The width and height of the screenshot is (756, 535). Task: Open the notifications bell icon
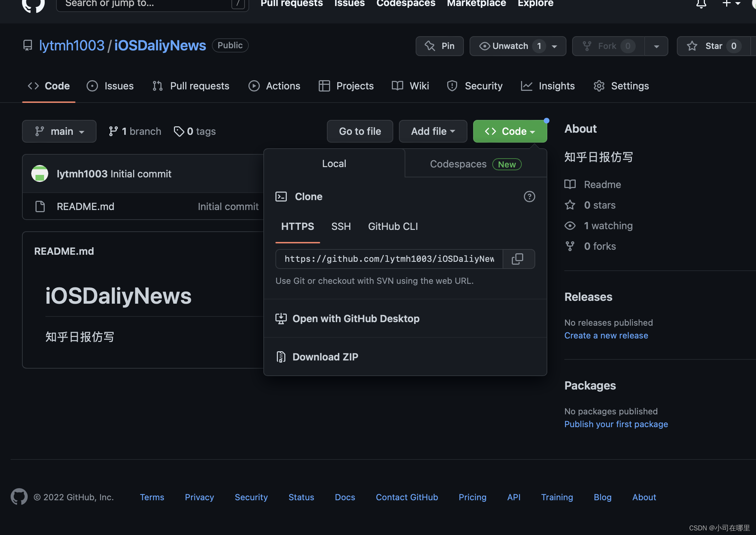click(x=701, y=4)
